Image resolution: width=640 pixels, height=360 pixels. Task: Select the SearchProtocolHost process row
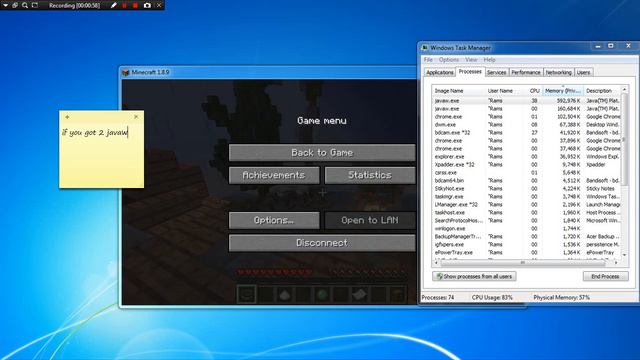(x=527, y=220)
